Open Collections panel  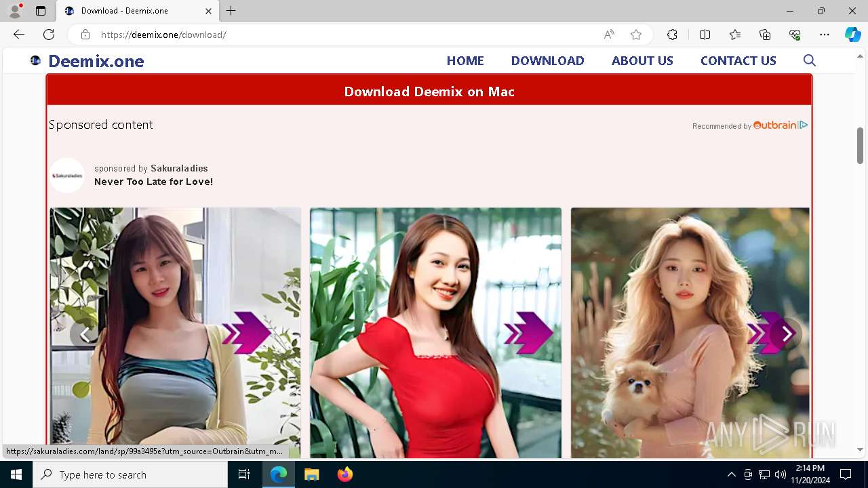[765, 35]
